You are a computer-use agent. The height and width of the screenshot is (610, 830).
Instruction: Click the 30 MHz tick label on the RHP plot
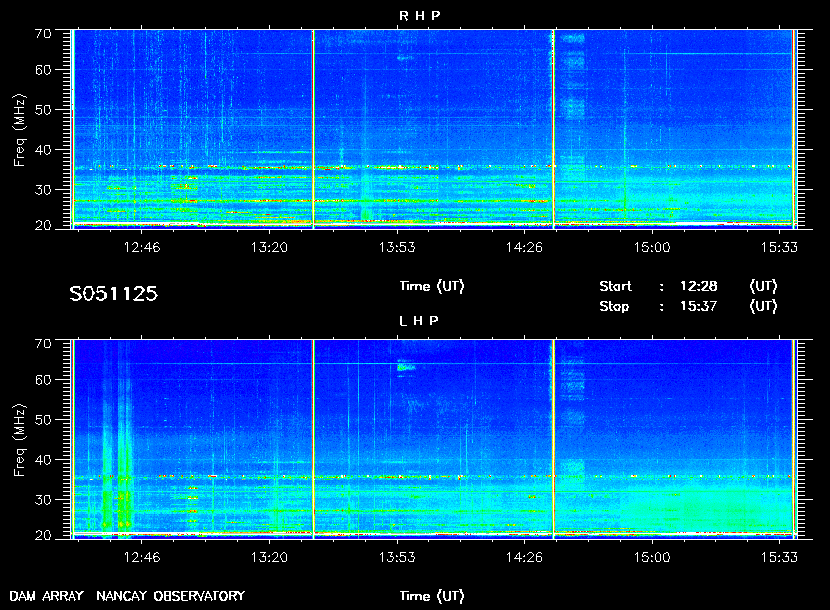[43, 190]
